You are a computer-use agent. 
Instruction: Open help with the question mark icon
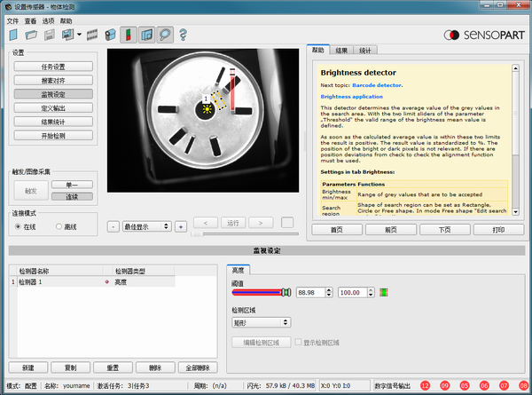[183, 36]
